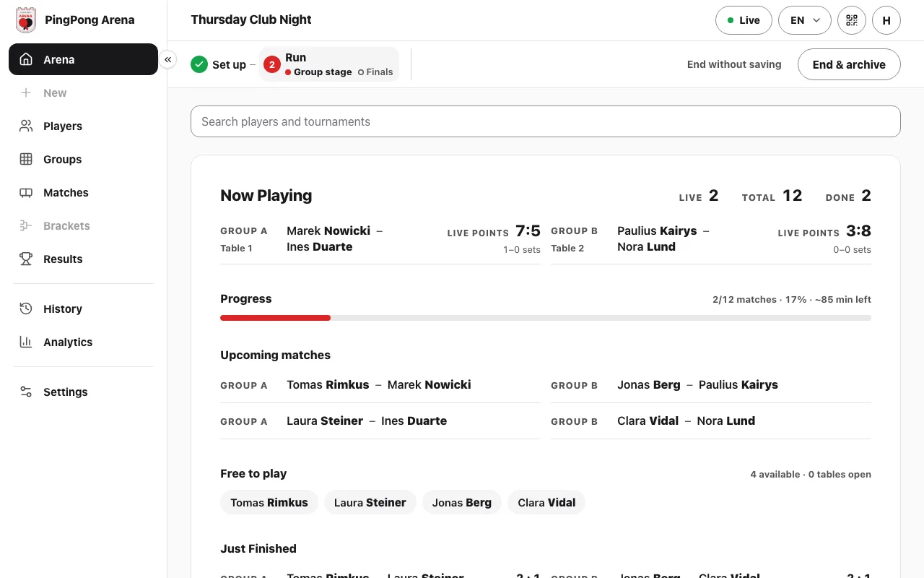Screen dimensions: 924x578
Task: Open the Players menu item
Action: click(x=83, y=126)
